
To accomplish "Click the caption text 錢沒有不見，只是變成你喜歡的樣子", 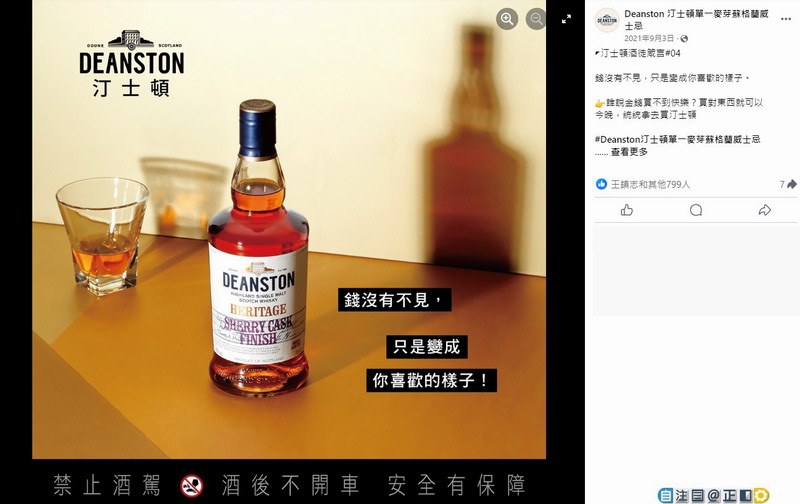I will [672, 78].
